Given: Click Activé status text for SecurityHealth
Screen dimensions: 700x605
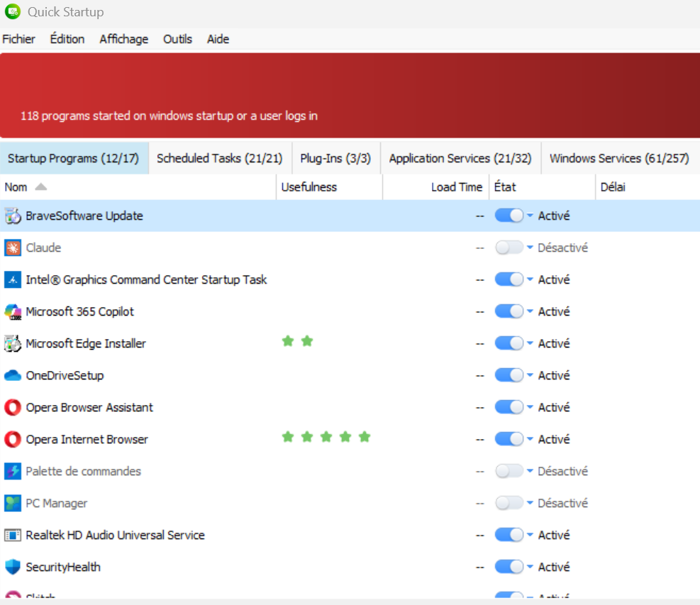Looking at the screenshot, I should click(554, 567).
